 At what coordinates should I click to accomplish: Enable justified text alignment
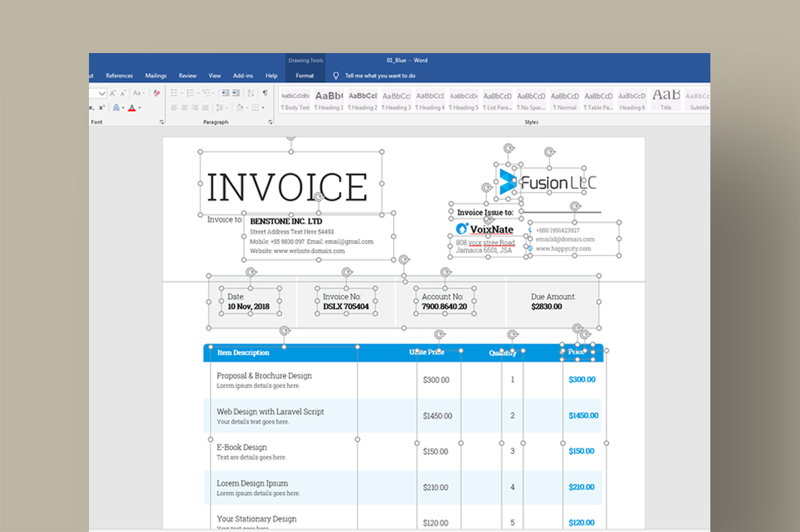[204, 108]
